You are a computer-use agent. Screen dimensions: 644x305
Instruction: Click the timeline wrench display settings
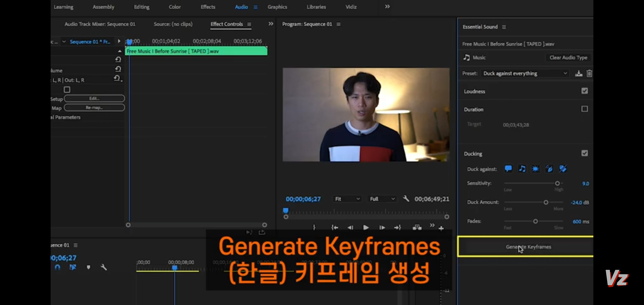[104, 267]
